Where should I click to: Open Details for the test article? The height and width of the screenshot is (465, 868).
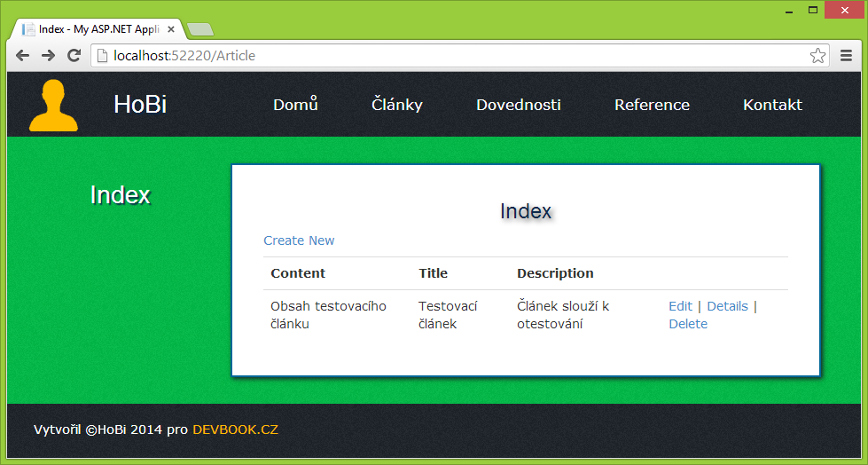[727, 306]
